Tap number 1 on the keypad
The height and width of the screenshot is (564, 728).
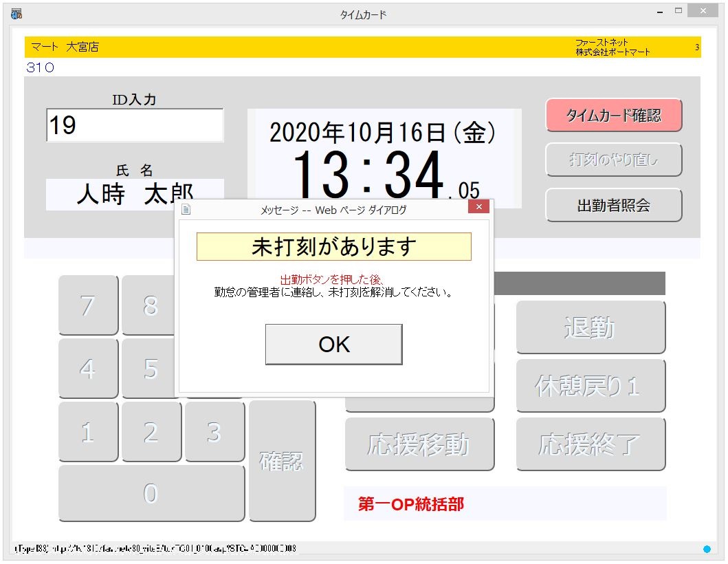pos(88,431)
